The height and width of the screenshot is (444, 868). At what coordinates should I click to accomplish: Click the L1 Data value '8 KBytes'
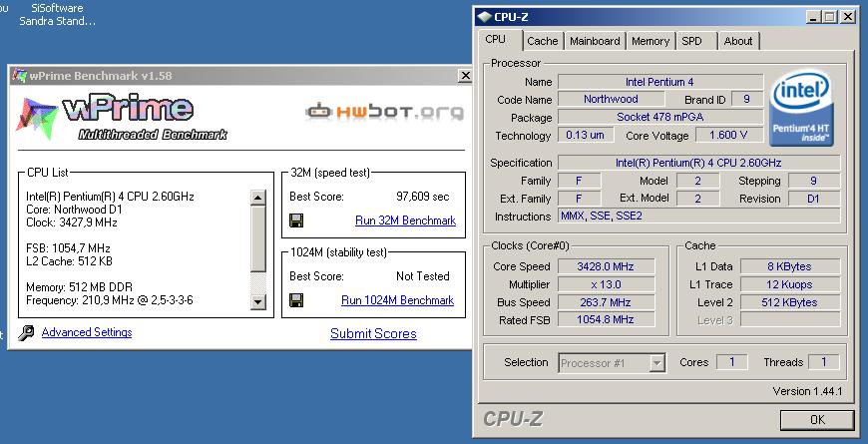[790, 266]
